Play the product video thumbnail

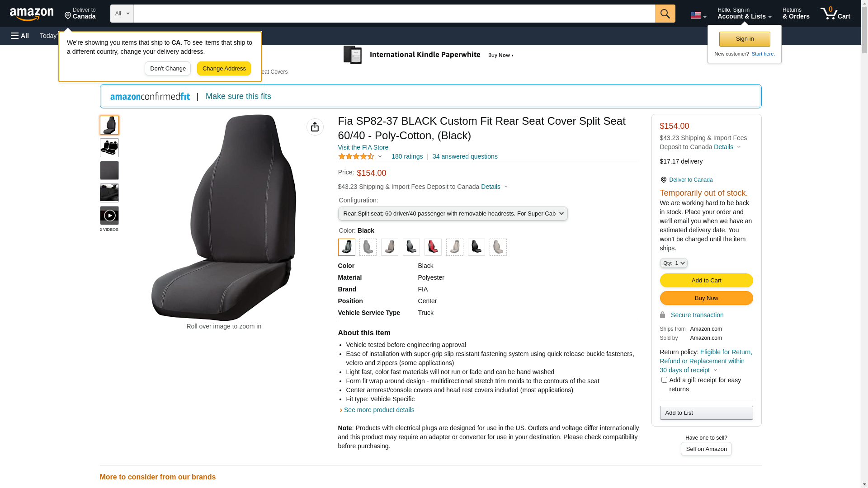(109, 216)
